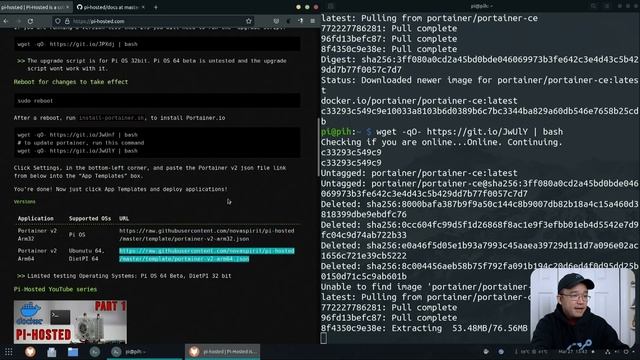Click the date and time in system tray
This screenshot has height=360, width=640.
[x=573, y=351]
